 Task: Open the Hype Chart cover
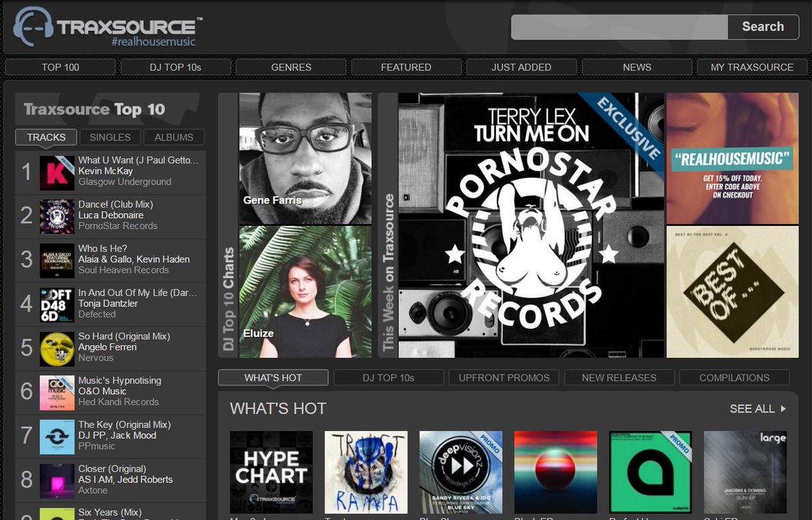click(271, 472)
